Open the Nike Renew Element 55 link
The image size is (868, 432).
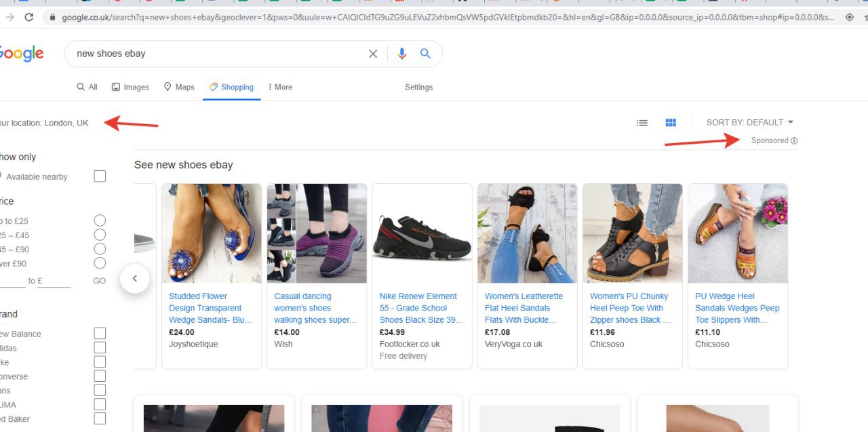421,308
